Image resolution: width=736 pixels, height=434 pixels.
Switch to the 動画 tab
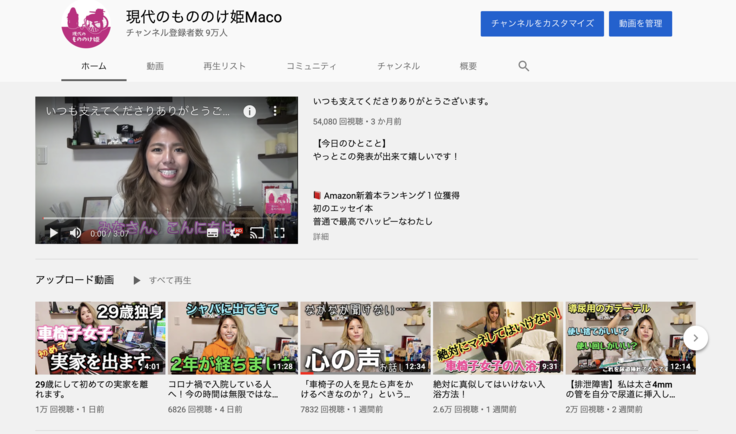[x=155, y=66]
